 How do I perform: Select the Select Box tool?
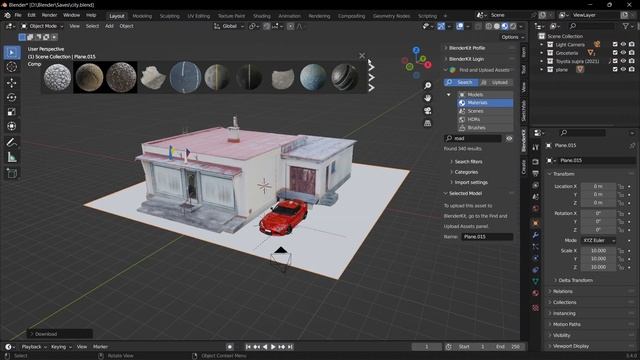point(12,52)
